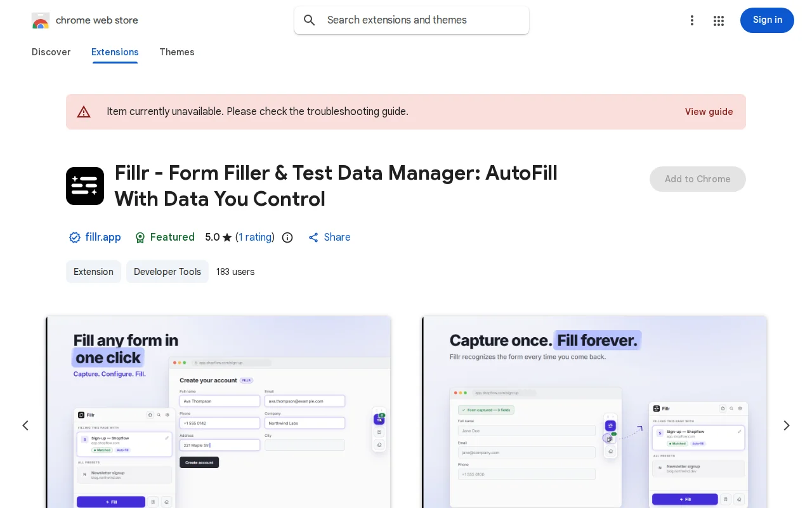Open the 1 rating link
The width and height of the screenshot is (812, 508).
click(x=255, y=237)
